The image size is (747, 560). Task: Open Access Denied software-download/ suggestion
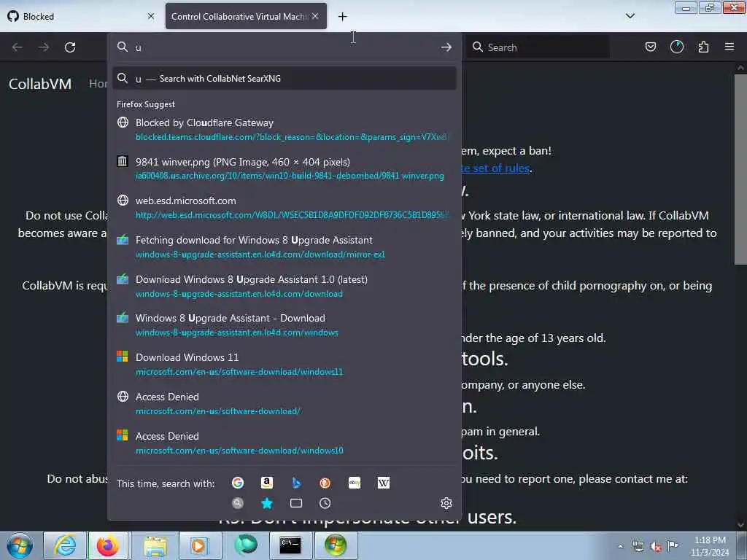pyautogui.click(x=285, y=403)
